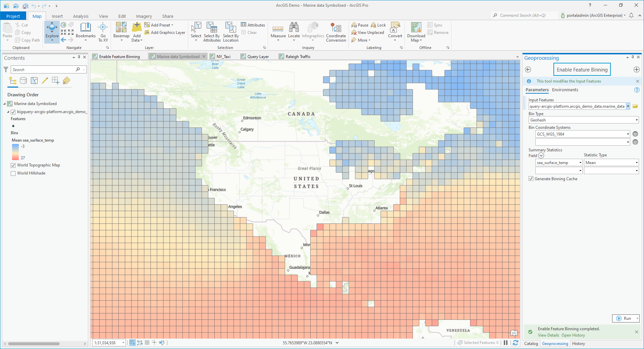Switch Contents to List By Snapping
Viewport: 644px width, 349px height.
point(56,81)
